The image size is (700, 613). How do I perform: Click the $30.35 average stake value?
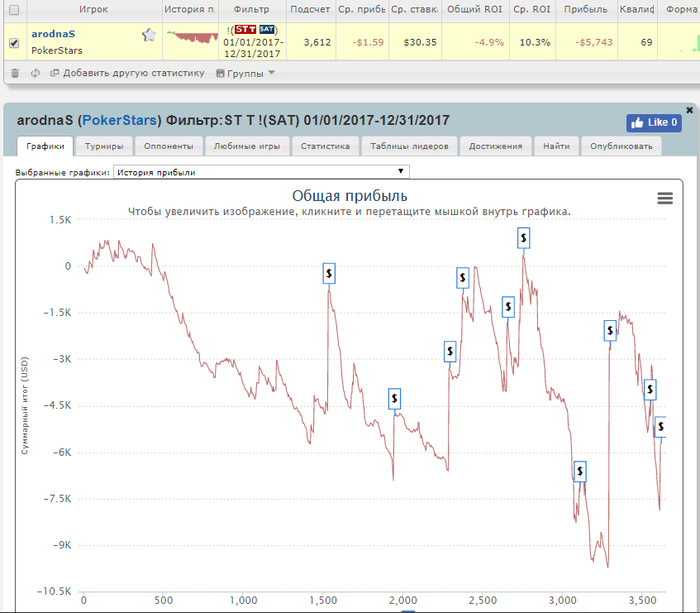point(420,42)
